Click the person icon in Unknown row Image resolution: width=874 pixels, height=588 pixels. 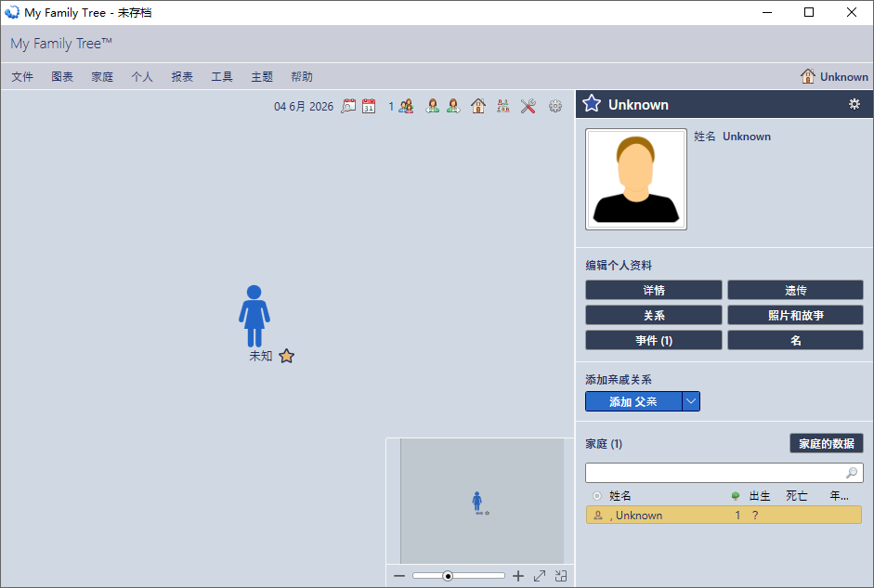coord(598,515)
